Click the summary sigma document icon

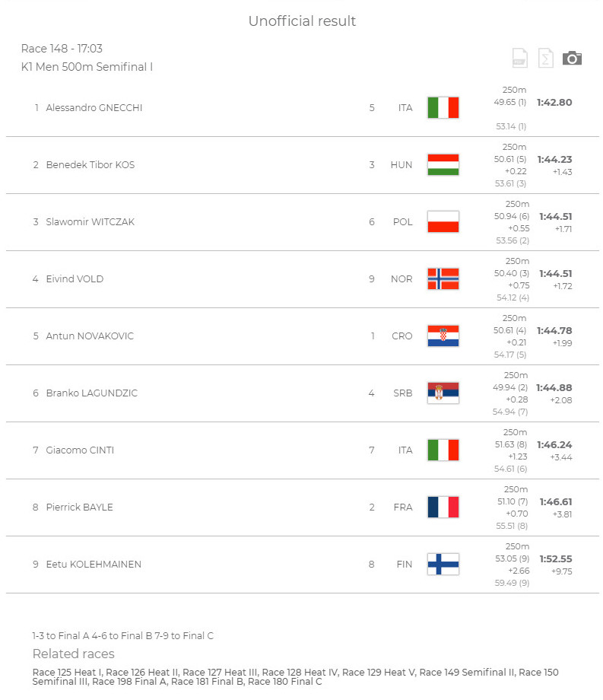click(545, 58)
